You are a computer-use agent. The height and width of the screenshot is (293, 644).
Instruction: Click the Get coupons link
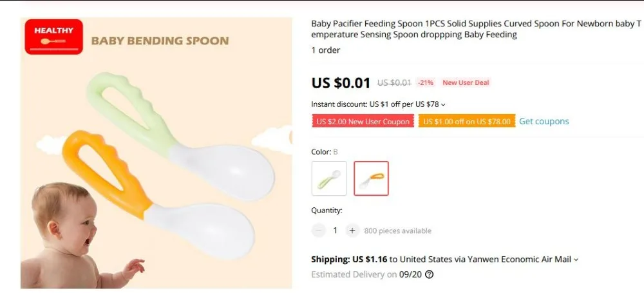pos(544,121)
